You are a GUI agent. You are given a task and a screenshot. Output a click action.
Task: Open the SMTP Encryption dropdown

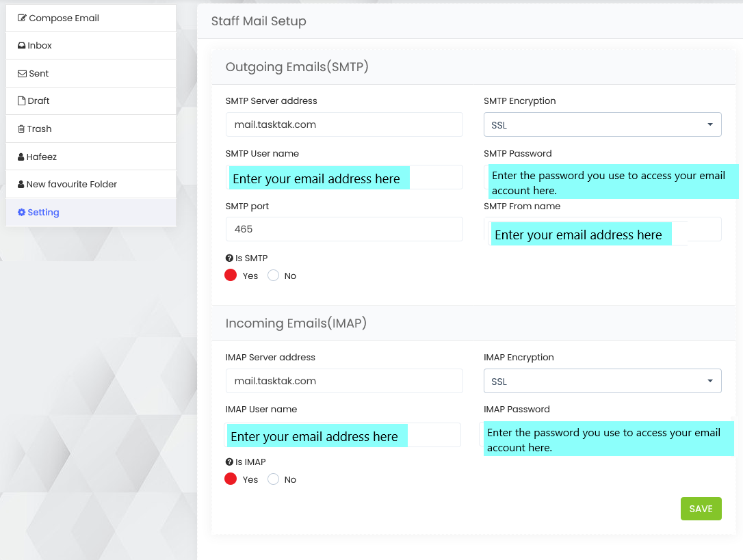pyautogui.click(x=602, y=125)
